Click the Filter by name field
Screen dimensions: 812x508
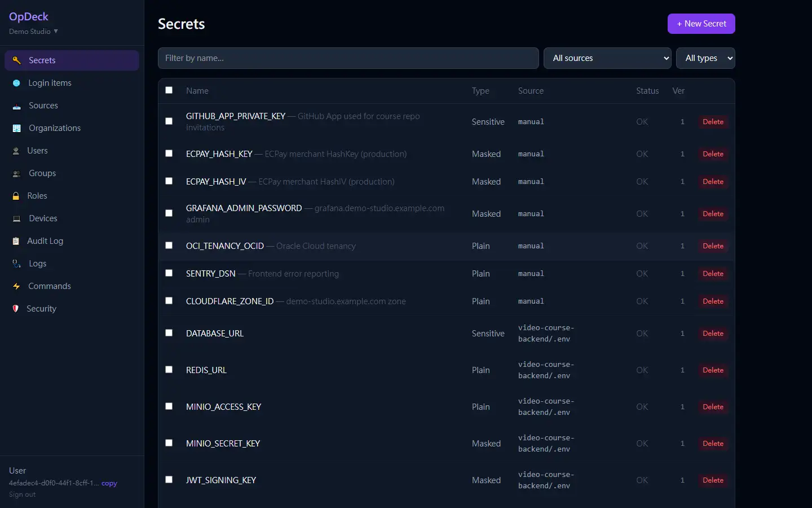coord(348,58)
